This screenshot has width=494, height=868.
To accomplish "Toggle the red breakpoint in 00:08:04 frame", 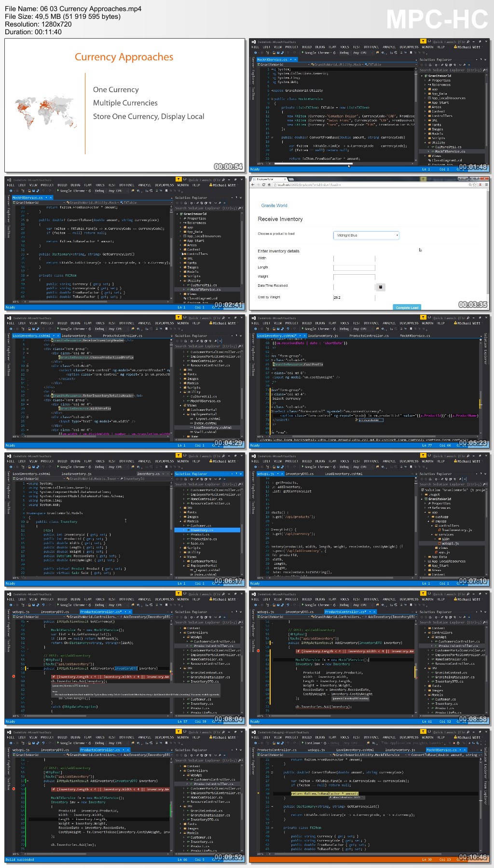I will (x=14, y=676).
